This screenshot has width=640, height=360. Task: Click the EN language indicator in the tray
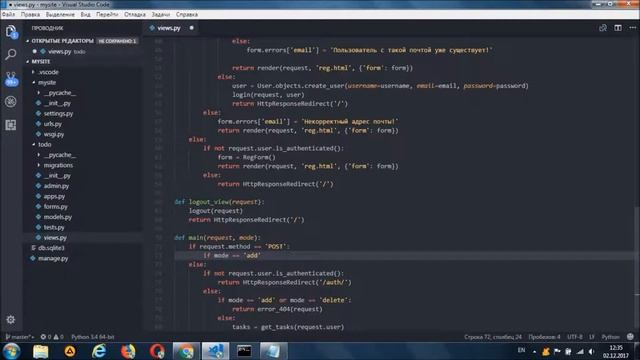click(x=521, y=350)
